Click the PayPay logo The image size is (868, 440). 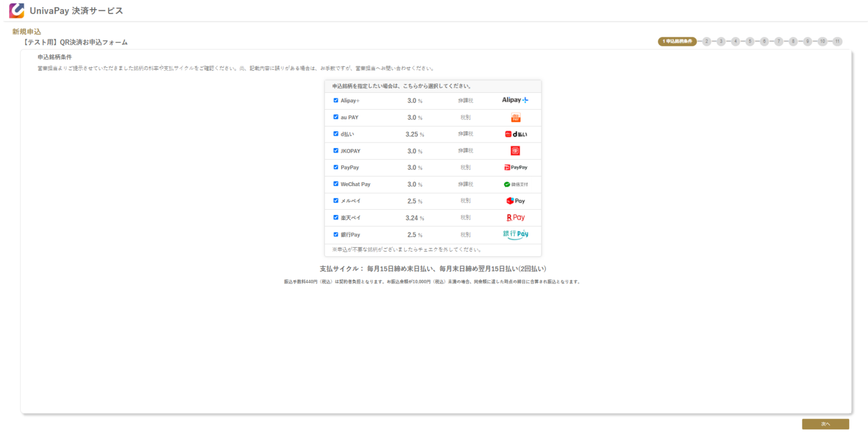(515, 167)
